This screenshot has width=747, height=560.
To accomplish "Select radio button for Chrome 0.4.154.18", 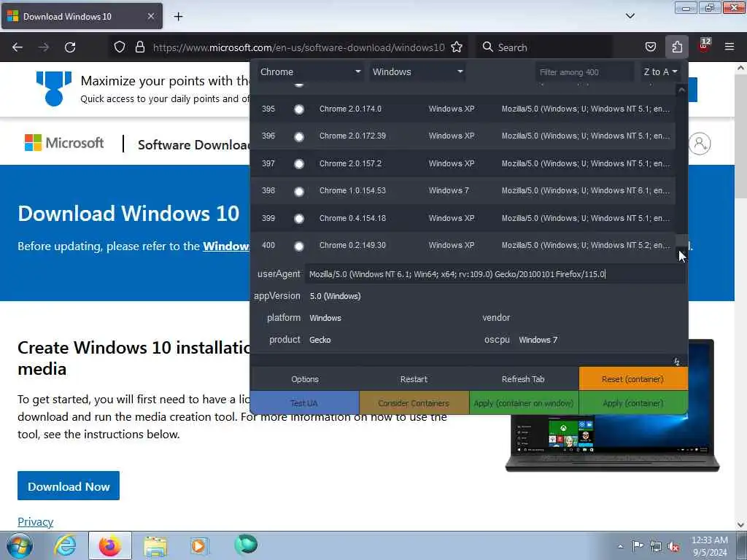I will click(298, 219).
